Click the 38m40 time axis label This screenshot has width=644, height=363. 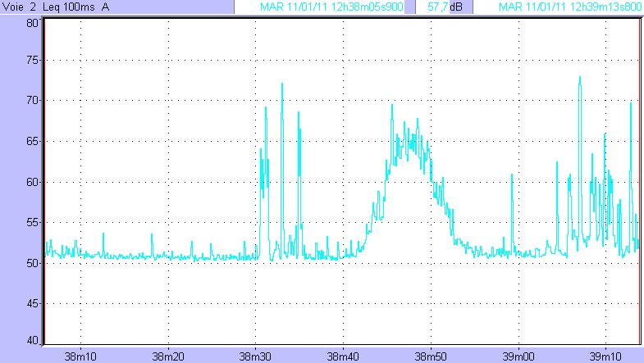343,356
